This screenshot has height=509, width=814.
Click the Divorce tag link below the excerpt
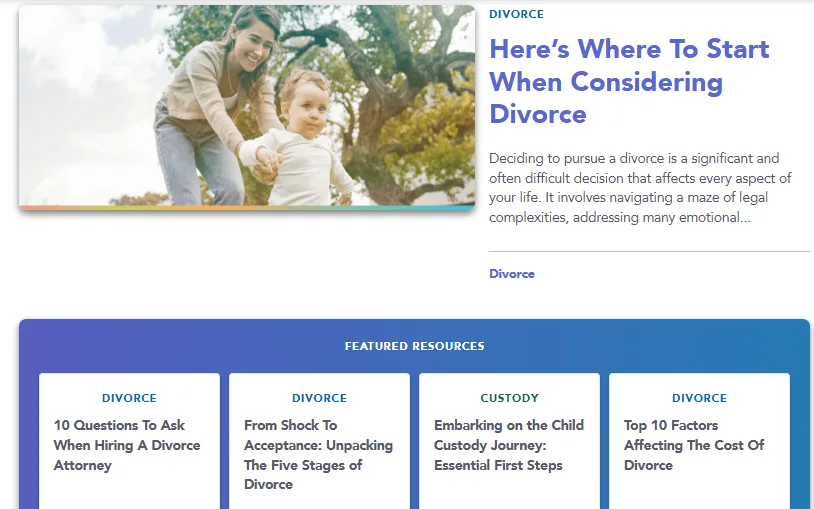click(512, 274)
